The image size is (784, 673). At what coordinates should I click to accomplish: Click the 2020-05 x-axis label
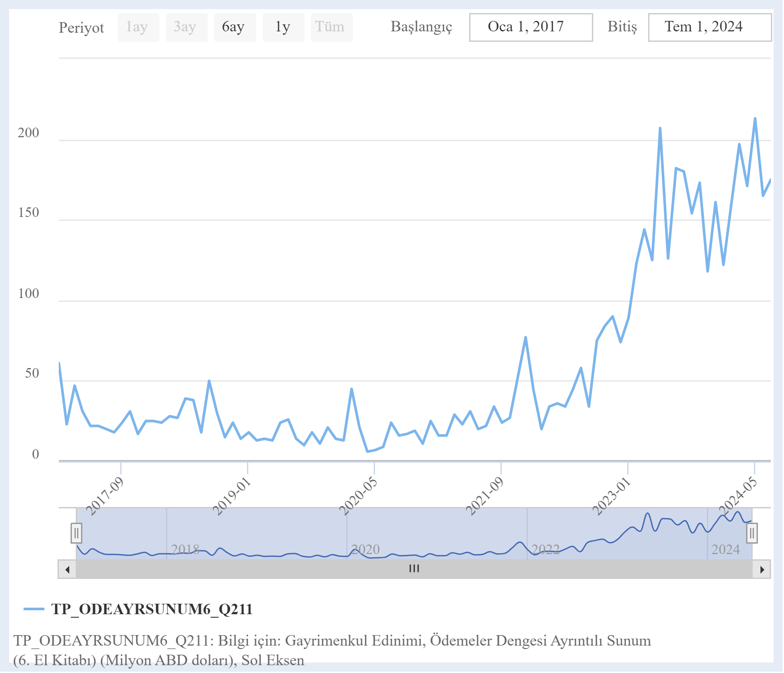coord(359,496)
